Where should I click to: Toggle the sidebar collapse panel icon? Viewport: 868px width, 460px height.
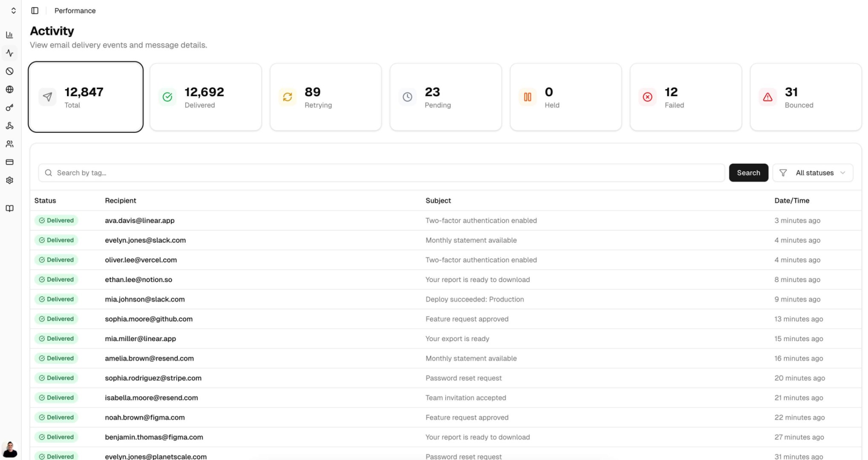(35, 10)
